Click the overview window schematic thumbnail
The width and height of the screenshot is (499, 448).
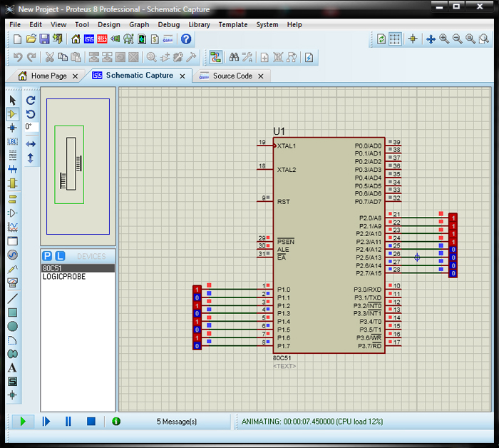[78, 166]
